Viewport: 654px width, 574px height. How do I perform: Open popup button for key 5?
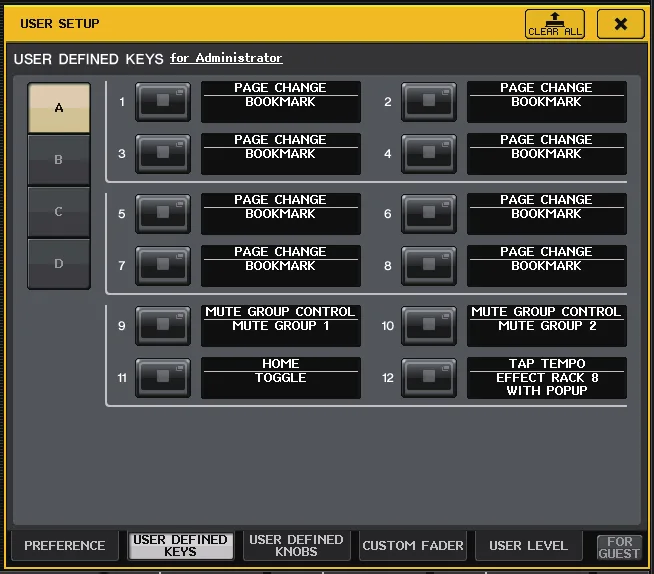163,214
